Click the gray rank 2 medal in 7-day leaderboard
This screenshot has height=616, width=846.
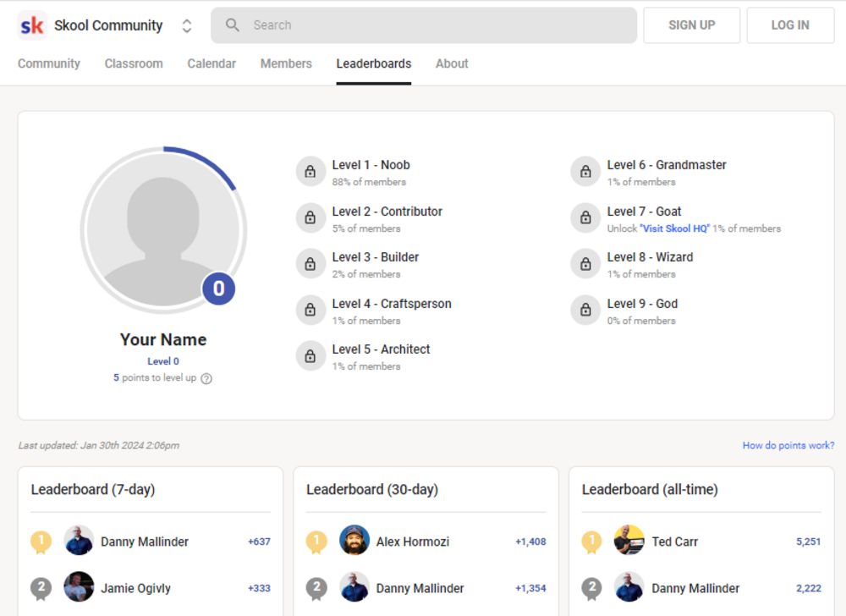(x=41, y=588)
